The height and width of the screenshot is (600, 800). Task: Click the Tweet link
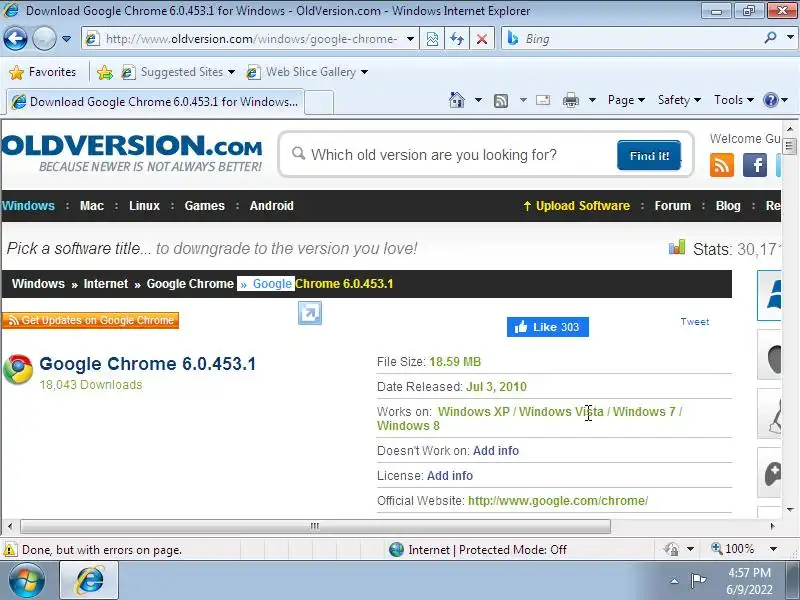coord(694,322)
